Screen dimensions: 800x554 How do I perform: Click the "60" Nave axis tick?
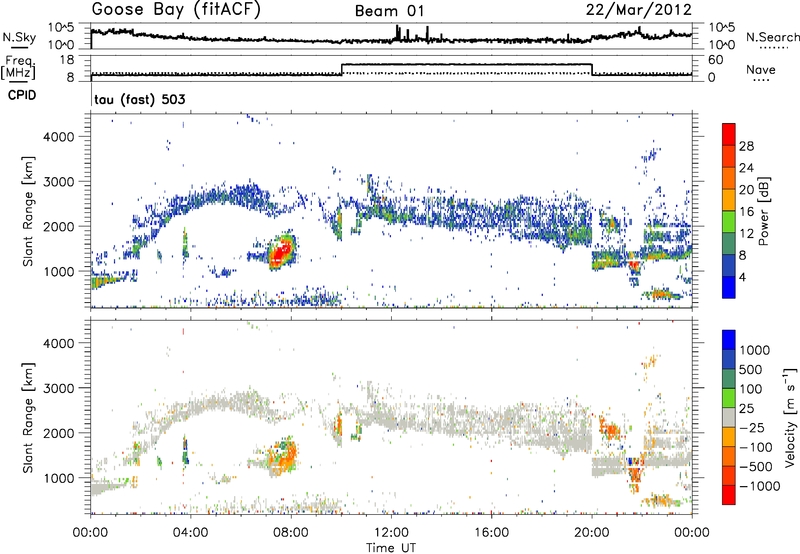pos(716,60)
